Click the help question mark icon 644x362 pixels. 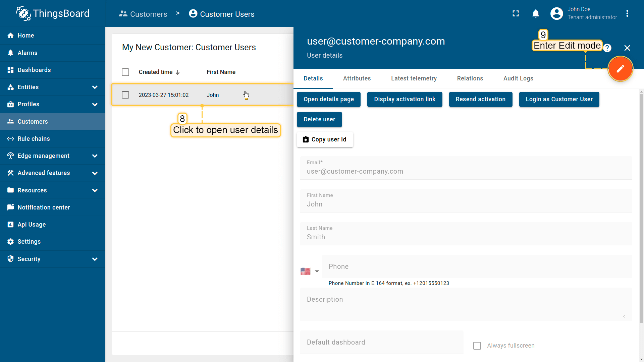point(607,48)
